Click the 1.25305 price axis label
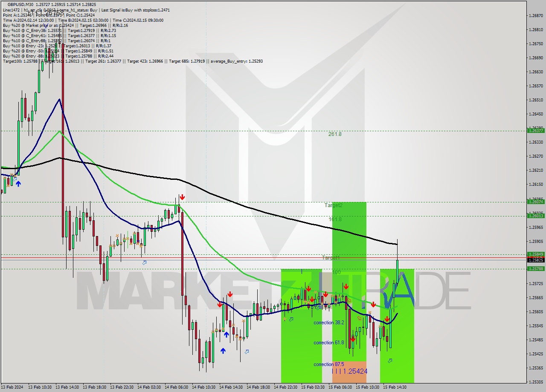The width and height of the screenshot is (546, 392). [x=536, y=382]
